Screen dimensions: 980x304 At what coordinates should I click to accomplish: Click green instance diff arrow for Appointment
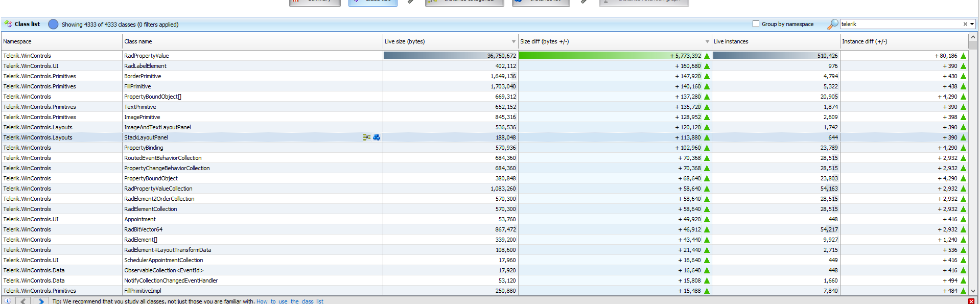[x=963, y=219]
